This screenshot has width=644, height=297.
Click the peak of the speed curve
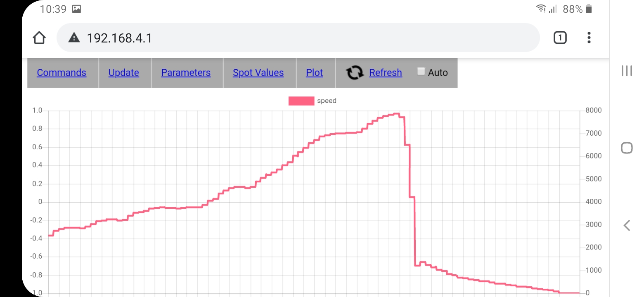pyautogui.click(x=396, y=113)
